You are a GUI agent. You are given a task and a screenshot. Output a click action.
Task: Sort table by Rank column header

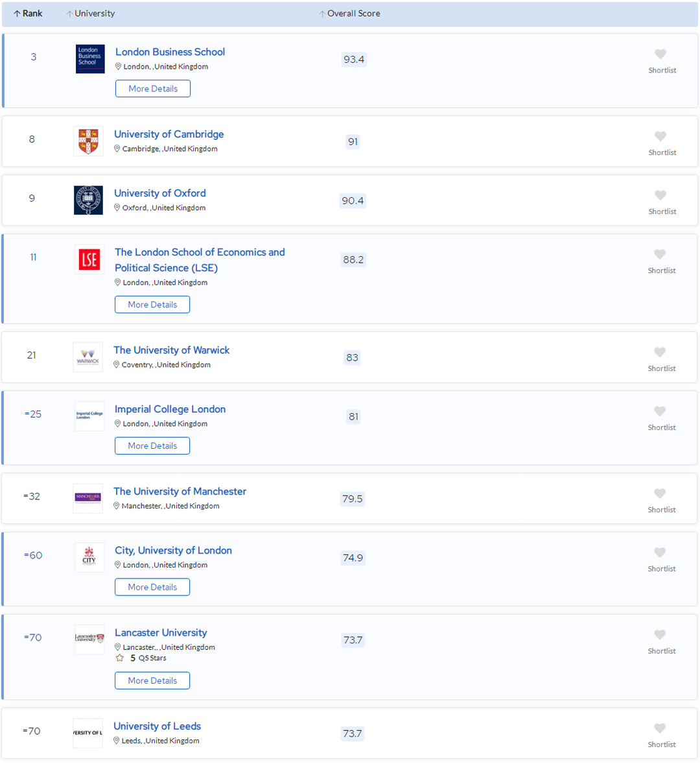28,14
